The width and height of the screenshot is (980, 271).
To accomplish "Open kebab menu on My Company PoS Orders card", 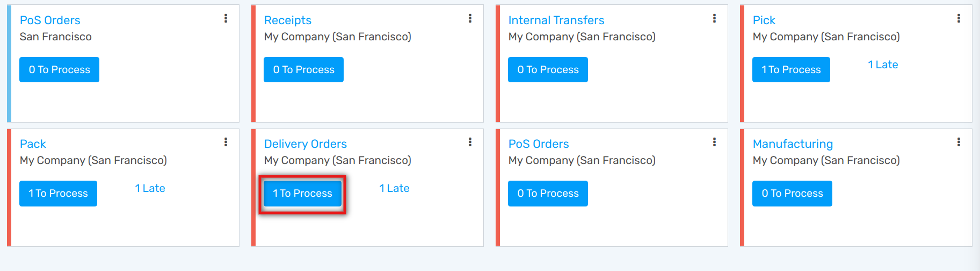I will [714, 142].
